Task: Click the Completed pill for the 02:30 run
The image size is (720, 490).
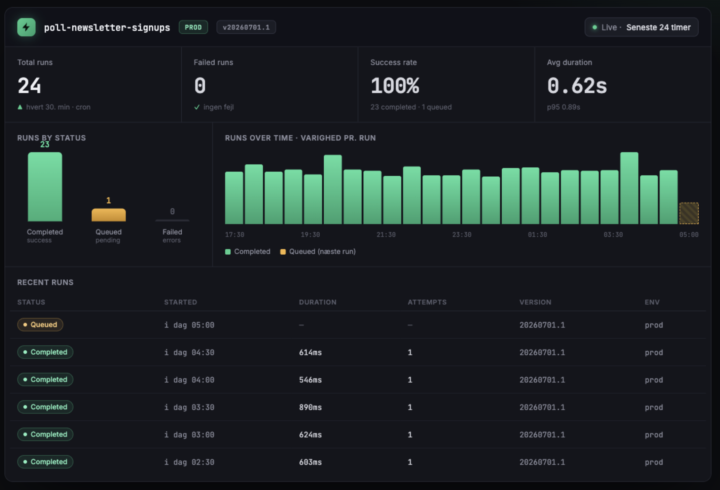Action: tap(45, 462)
